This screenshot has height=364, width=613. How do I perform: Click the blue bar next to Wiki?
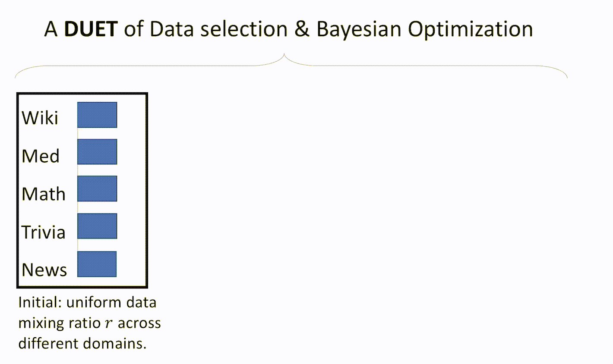click(97, 115)
